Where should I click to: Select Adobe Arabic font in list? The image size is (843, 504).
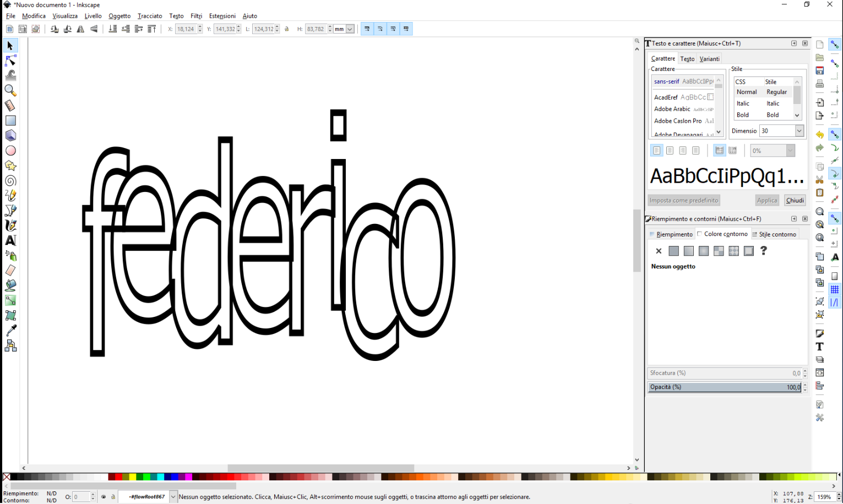[x=684, y=109]
